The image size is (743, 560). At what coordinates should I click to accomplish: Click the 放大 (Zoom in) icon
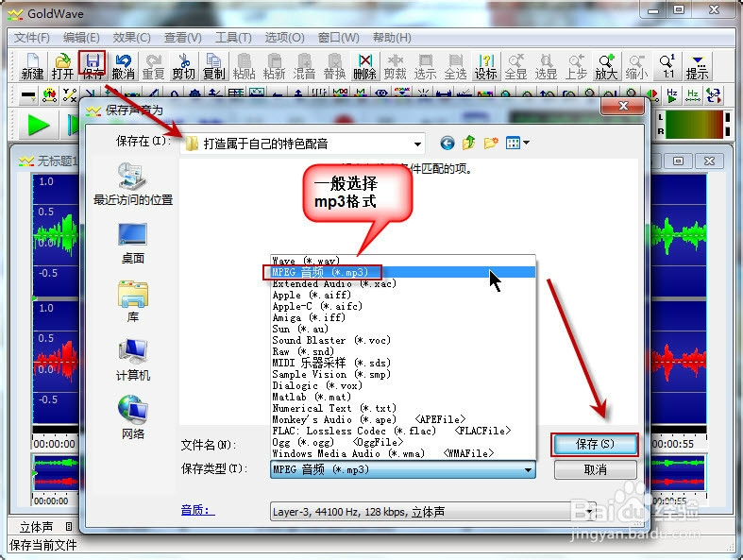(606, 66)
